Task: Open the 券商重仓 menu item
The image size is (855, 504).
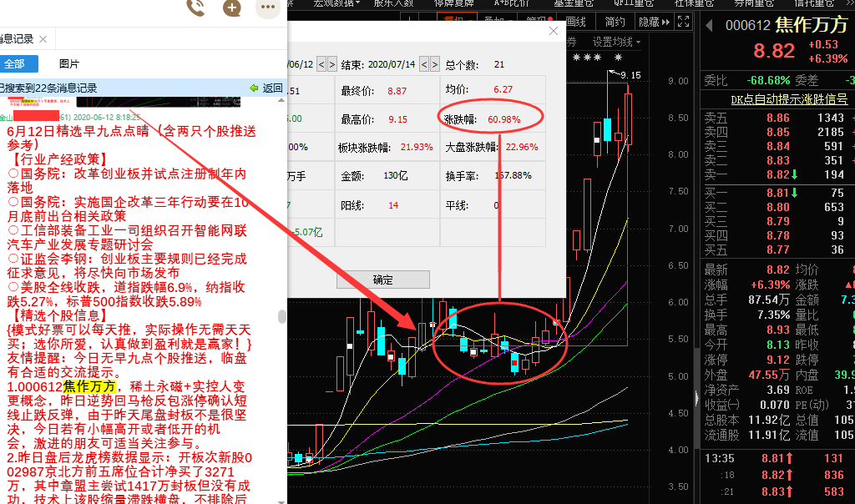Action: (754, 3)
